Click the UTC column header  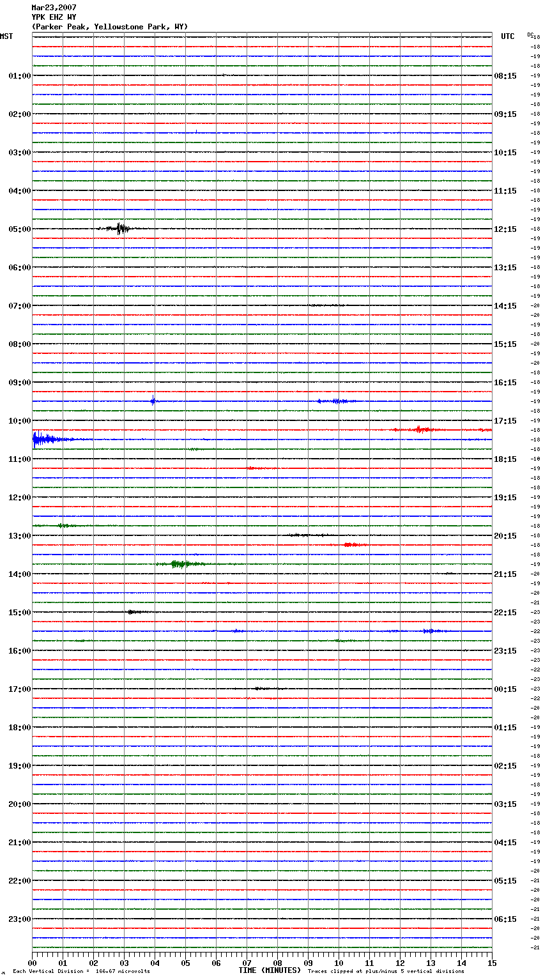tap(508, 36)
